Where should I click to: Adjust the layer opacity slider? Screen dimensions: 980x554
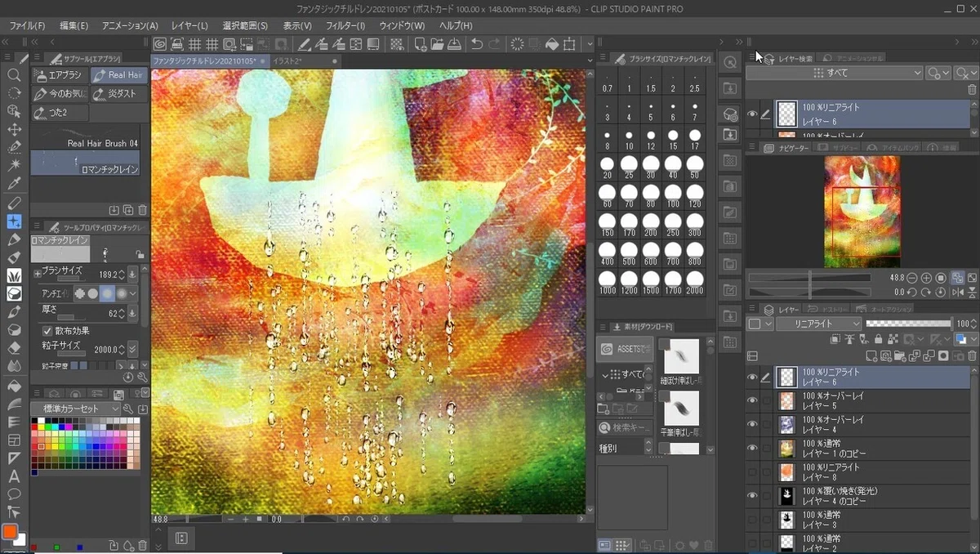tap(908, 324)
